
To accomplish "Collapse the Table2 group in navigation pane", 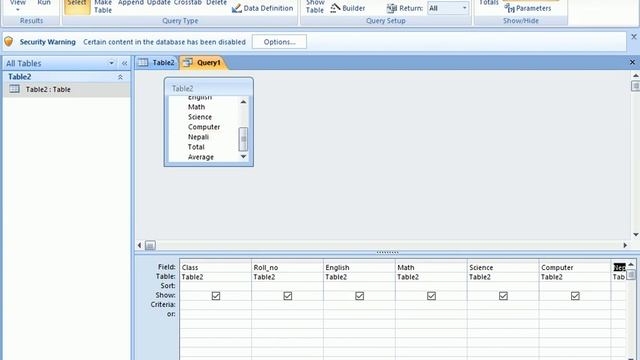I will pos(120,77).
